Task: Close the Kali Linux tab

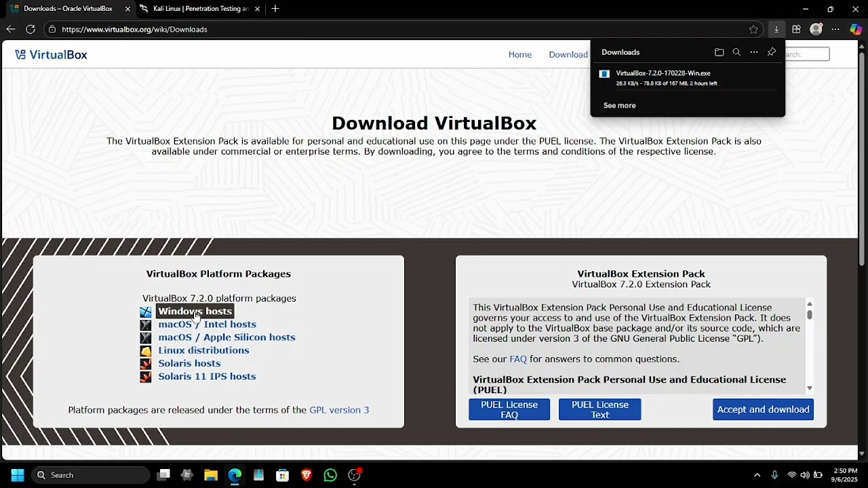Action: pyautogui.click(x=257, y=9)
